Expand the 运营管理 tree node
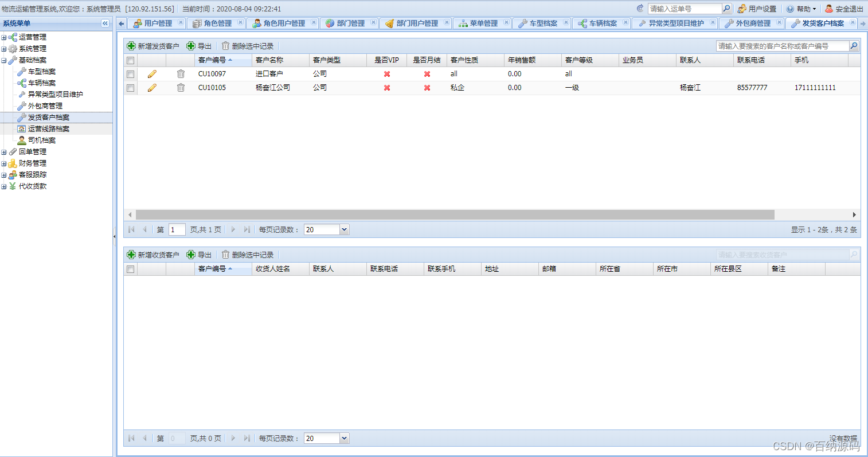The image size is (868, 457). (4, 37)
